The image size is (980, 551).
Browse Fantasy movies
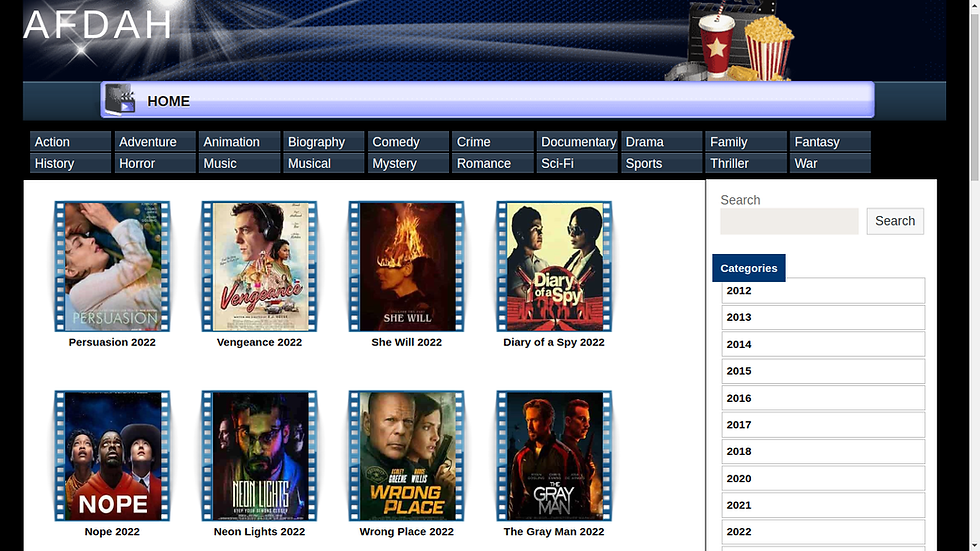pos(830,142)
